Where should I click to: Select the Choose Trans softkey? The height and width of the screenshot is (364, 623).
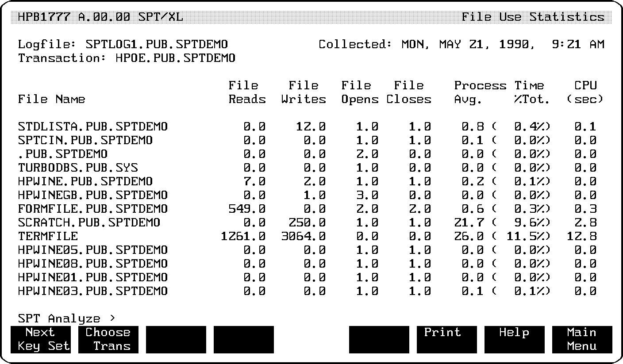(108, 339)
